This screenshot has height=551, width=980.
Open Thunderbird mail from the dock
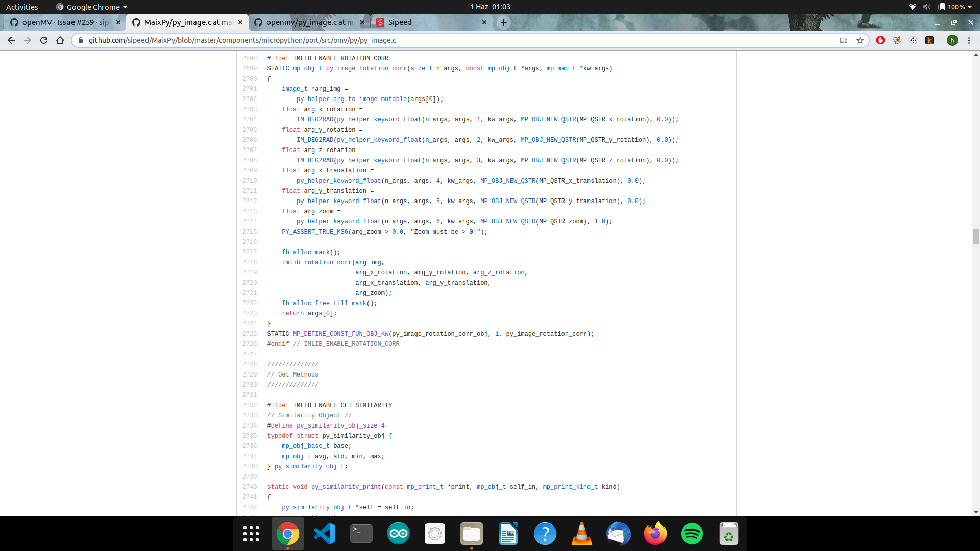[619, 534]
